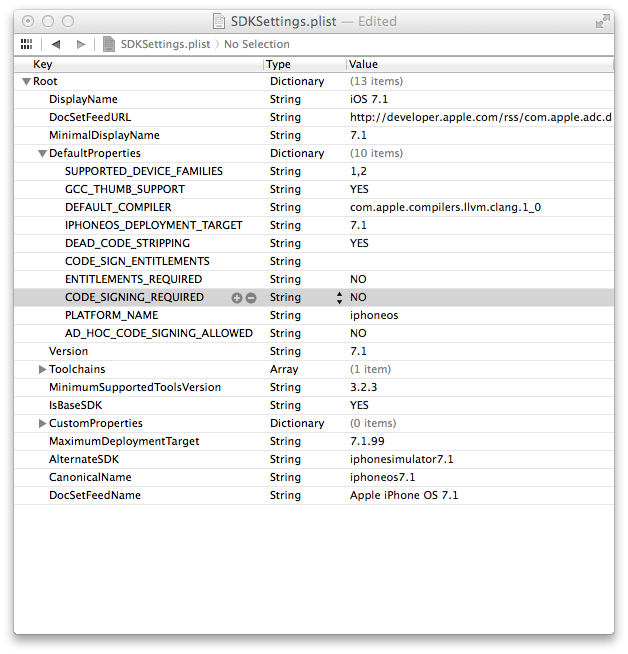This screenshot has width=628, height=654.
Task: Click the Type column header
Action: click(279, 64)
